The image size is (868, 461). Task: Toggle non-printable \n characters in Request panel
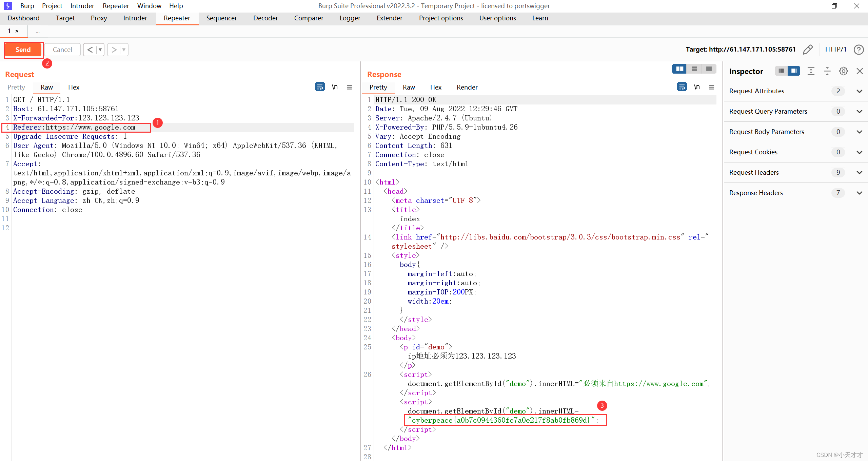335,87
